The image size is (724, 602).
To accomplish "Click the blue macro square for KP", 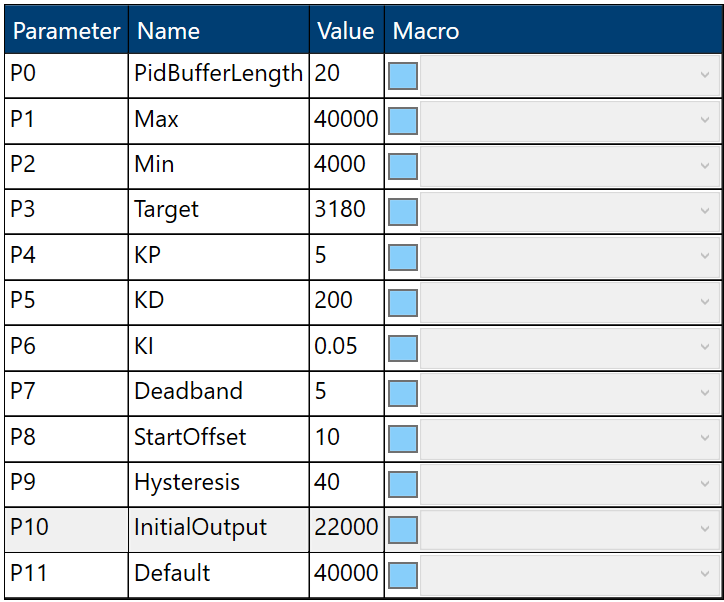I will point(402,257).
